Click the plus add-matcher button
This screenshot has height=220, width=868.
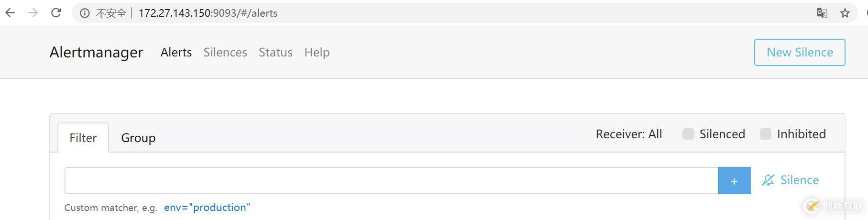pos(734,181)
